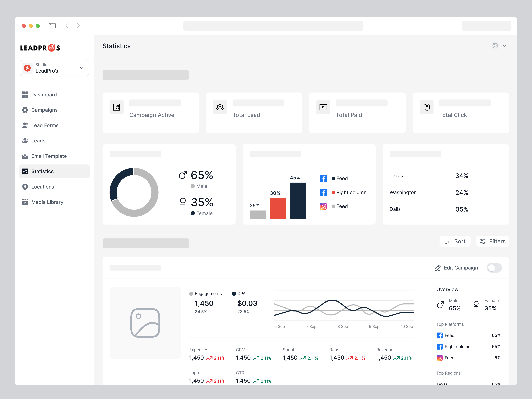The height and width of the screenshot is (399, 532).
Task: Click the Campaign Active chart icon
Action: point(116,107)
